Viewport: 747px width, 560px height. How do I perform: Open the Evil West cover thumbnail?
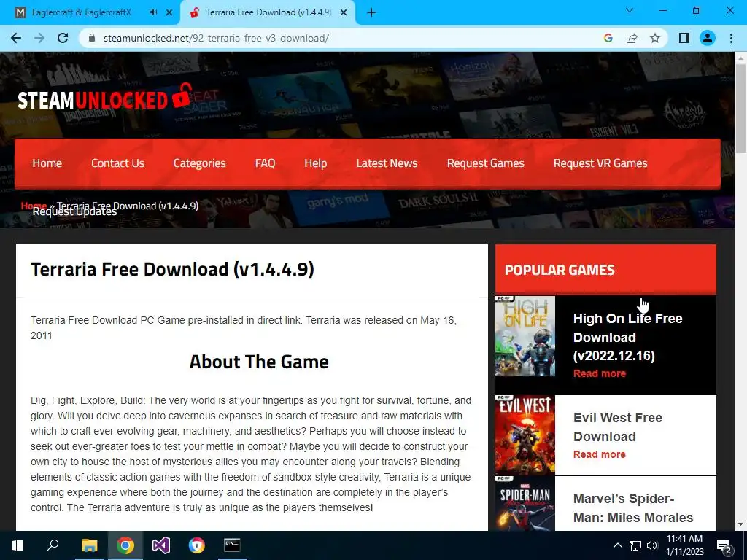525,435
